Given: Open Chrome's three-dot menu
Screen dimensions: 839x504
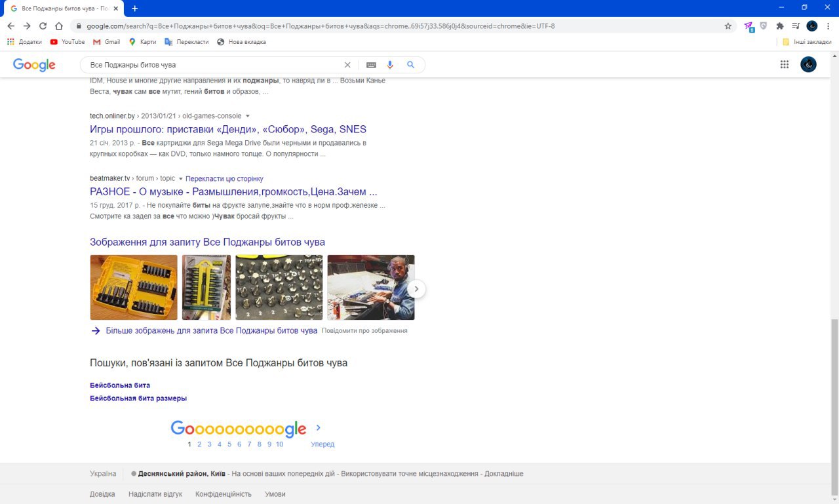Looking at the screenshot, I should [x=828, y=26].
